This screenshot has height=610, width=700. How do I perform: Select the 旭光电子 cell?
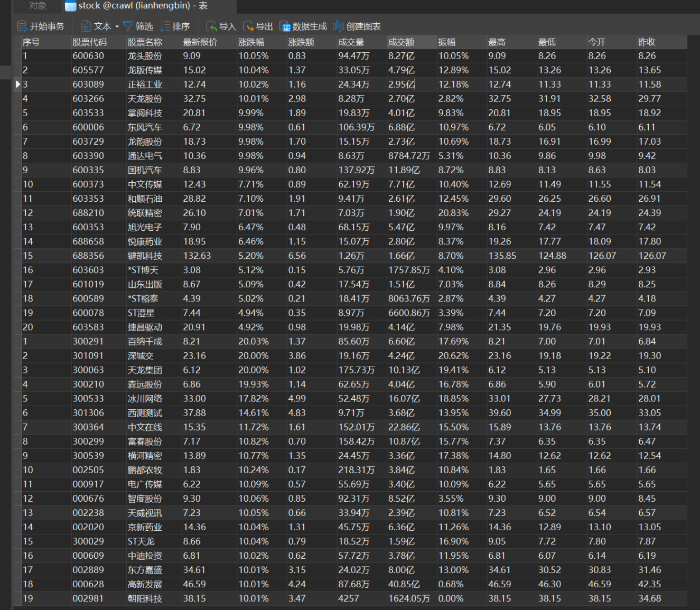(154, 227)
